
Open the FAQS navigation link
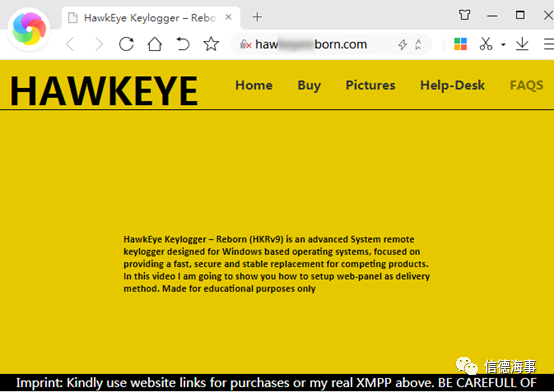[526, 85]
